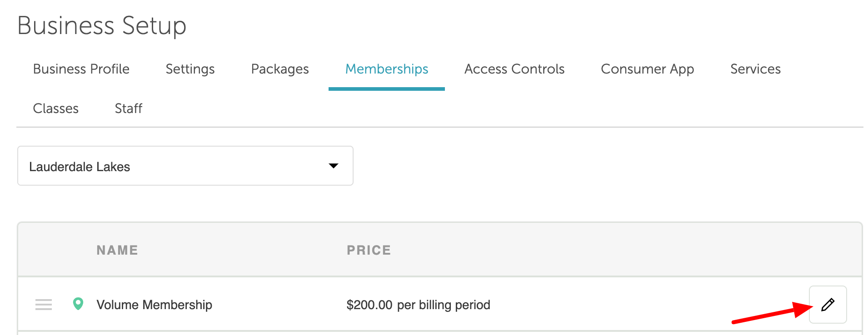Select the Memberships tab

pyautogui.click(x=387, y=69)
